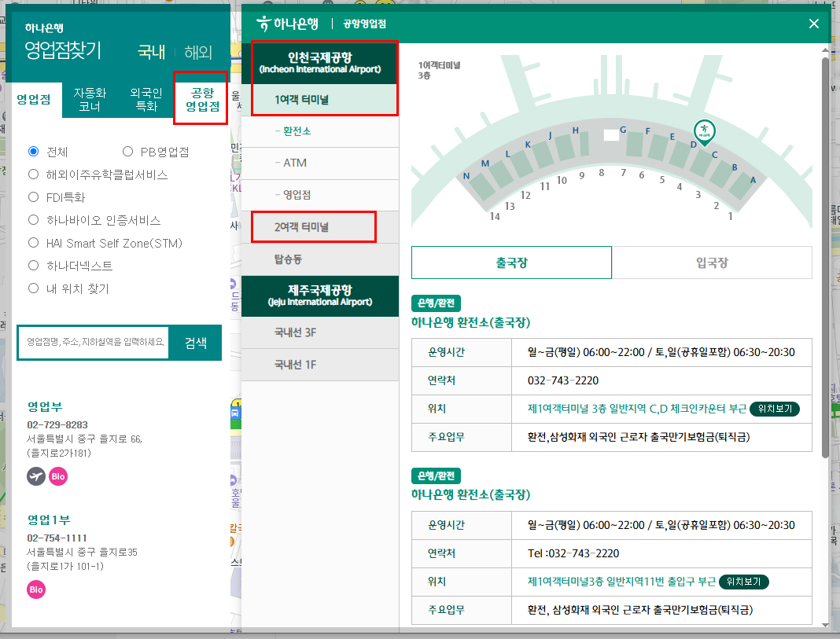The height and width of the screenshot is (639, 840).
Task: Click the Bio badge under 영업부
Action: pos(58,476)
